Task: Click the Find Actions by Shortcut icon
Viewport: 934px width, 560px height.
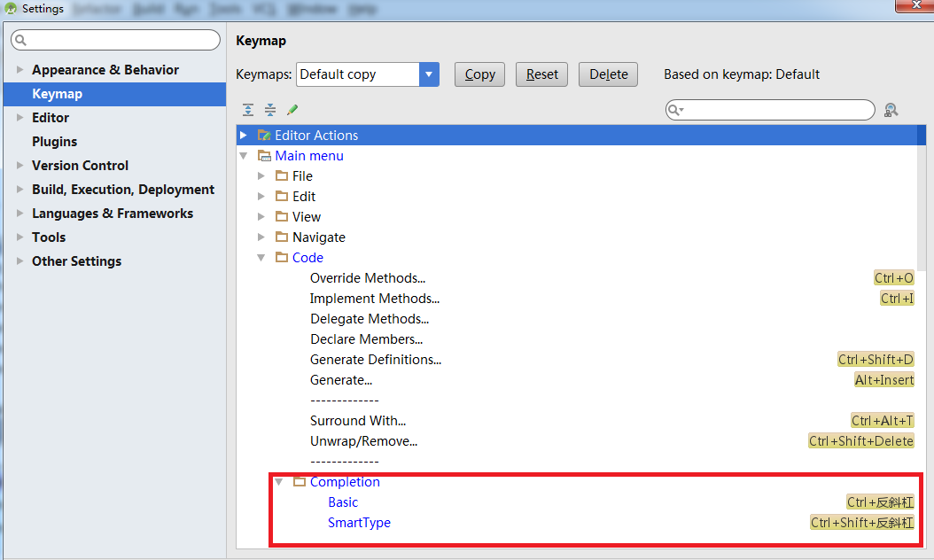Action: tap(891, 110)
